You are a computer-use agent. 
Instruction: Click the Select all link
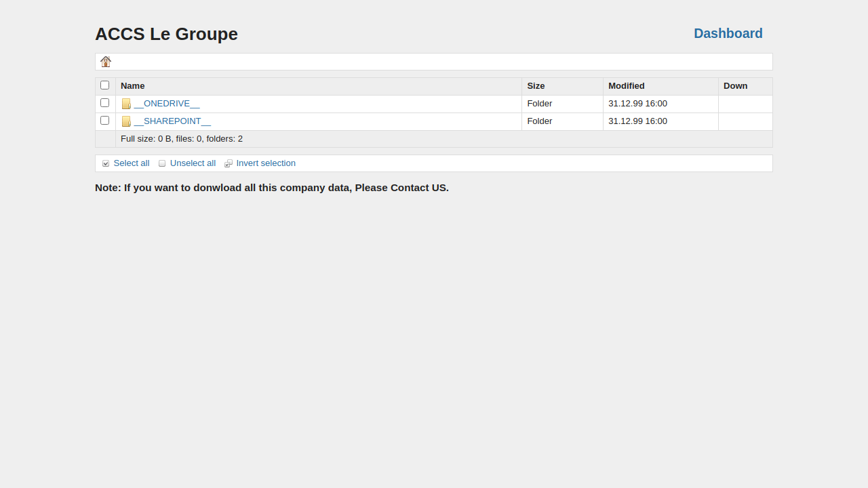tap(132, 163)
